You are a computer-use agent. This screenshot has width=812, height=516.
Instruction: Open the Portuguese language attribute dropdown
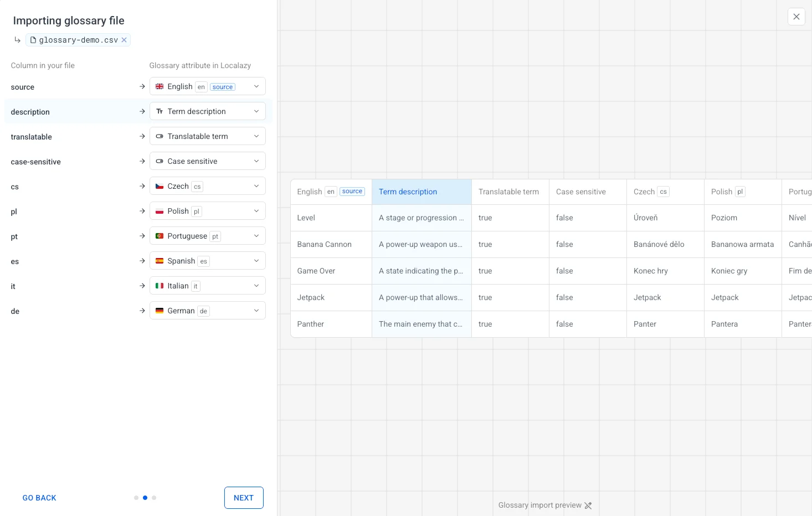208,236
